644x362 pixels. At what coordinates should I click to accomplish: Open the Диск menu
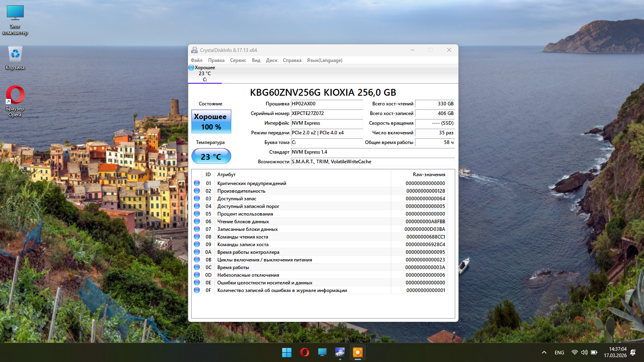(271, 60)
